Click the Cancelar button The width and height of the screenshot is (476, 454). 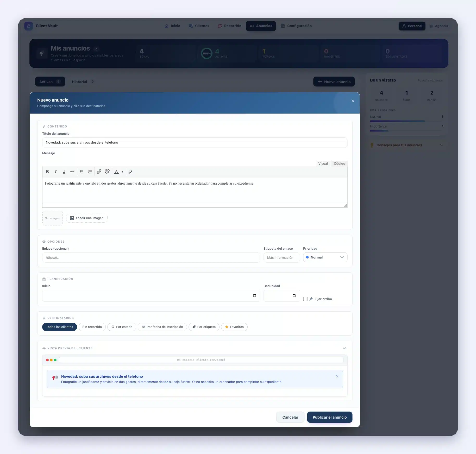coord(290,417)
